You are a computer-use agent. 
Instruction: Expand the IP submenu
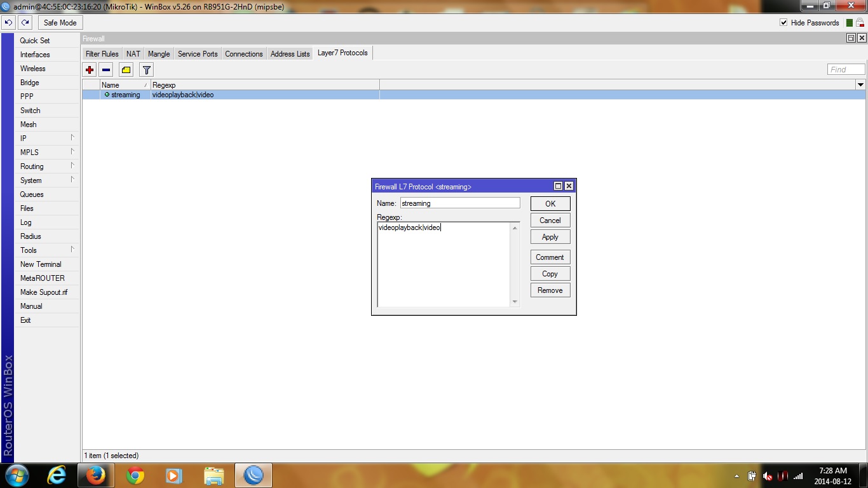(24, 138)
